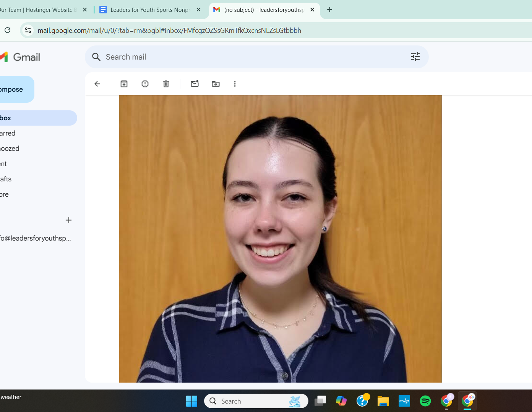This screenshot has height=412, width=532.
Task: Reload the current page
Action: click(x=8, y=30)
